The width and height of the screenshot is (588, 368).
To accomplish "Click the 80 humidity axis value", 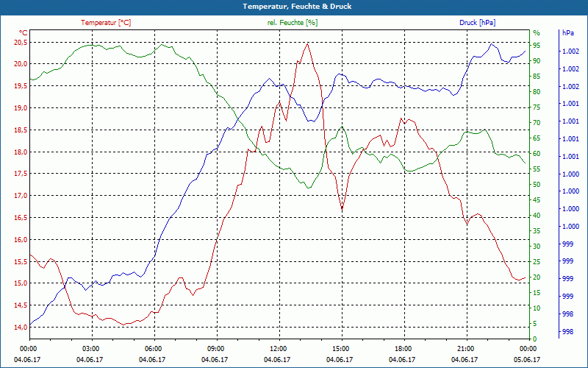I will (x=537, y=92).
